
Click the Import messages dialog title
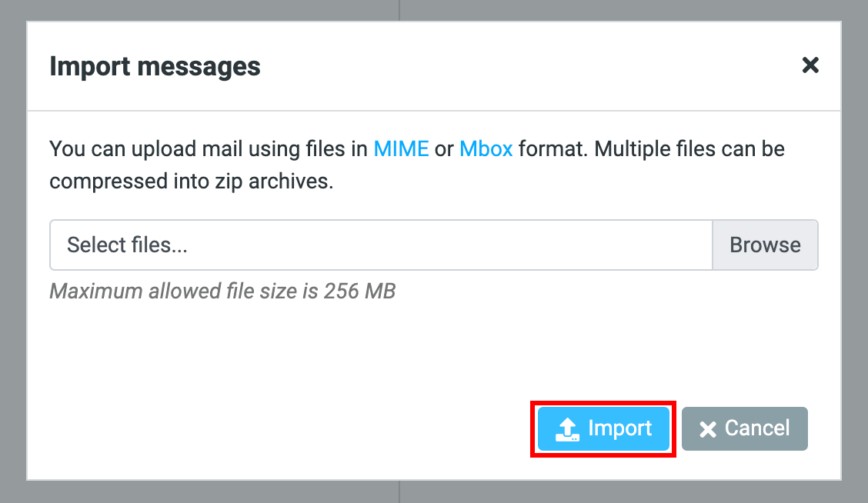click(154, 66)
